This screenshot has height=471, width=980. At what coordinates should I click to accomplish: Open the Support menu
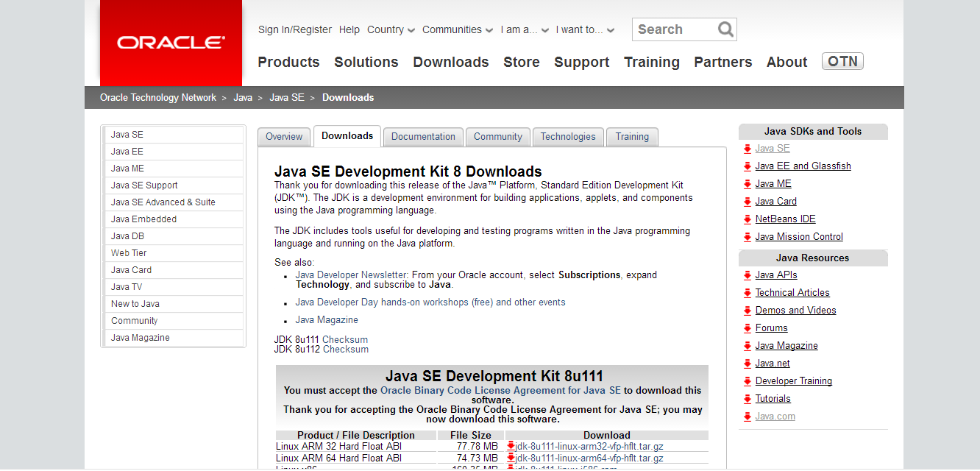click(x=582, y=63)
